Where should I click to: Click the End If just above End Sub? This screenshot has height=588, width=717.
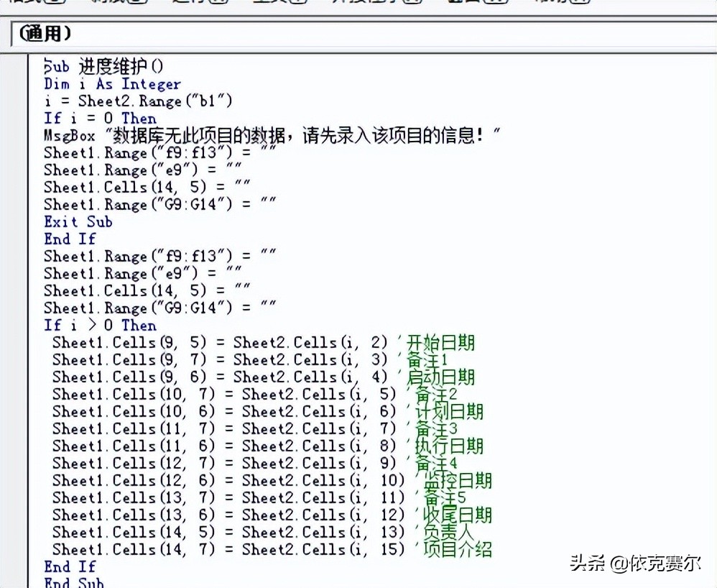70,567
